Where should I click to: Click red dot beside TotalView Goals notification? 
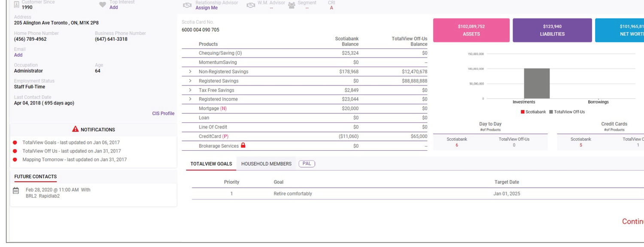click(x=15, y=143)
